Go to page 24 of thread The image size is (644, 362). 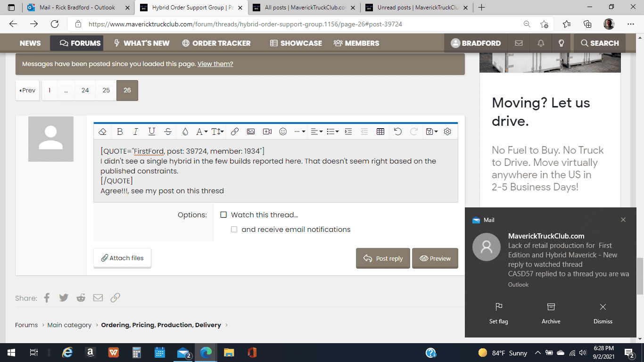pyautogui.click(x=85, y=90)
